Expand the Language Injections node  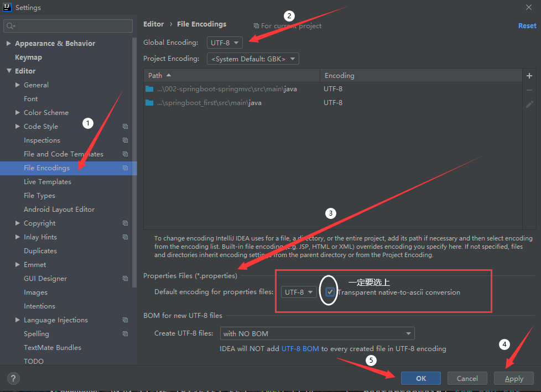[x=18, y=320]
